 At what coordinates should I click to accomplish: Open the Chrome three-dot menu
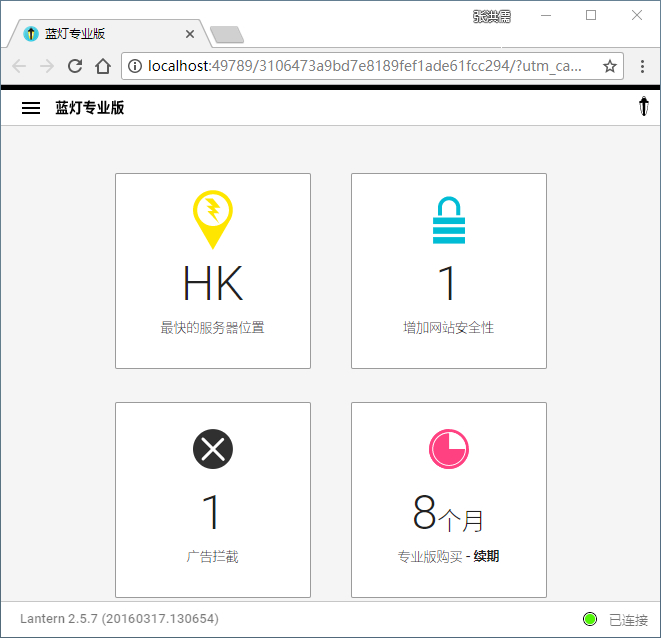coord(642,66)
